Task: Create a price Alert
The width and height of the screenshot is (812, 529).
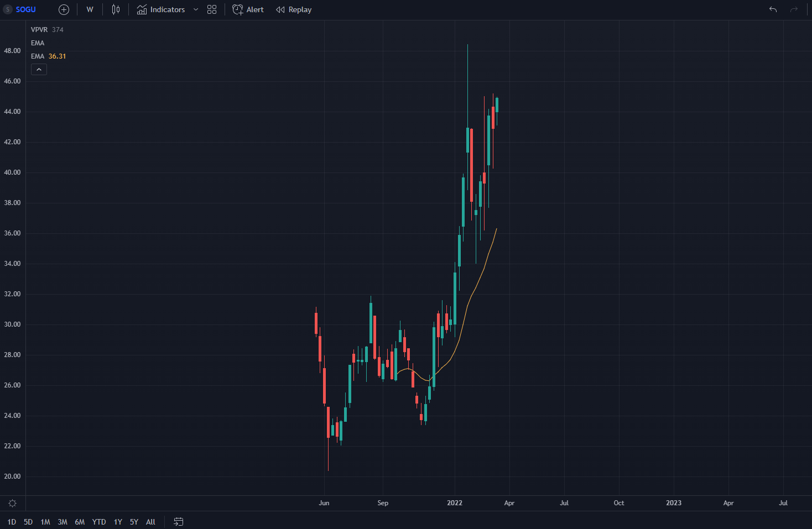Action: click(x=248, y=9)
